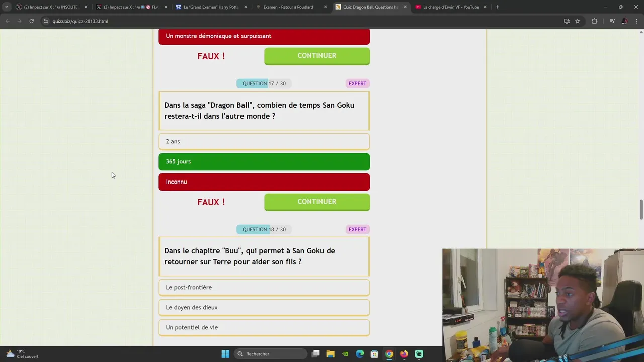Open Microsoft Store from the taskbar
The width and height of the screenshot is (644, 362).
click(374, 354)
